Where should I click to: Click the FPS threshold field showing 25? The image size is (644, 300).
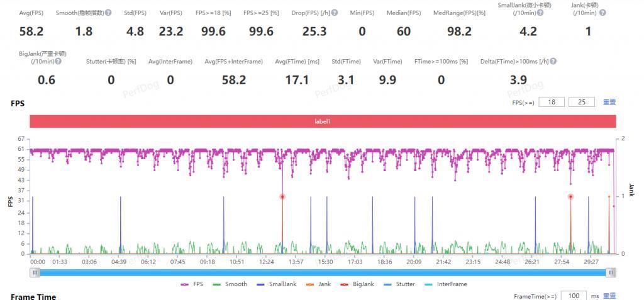(x=581, y=102)
